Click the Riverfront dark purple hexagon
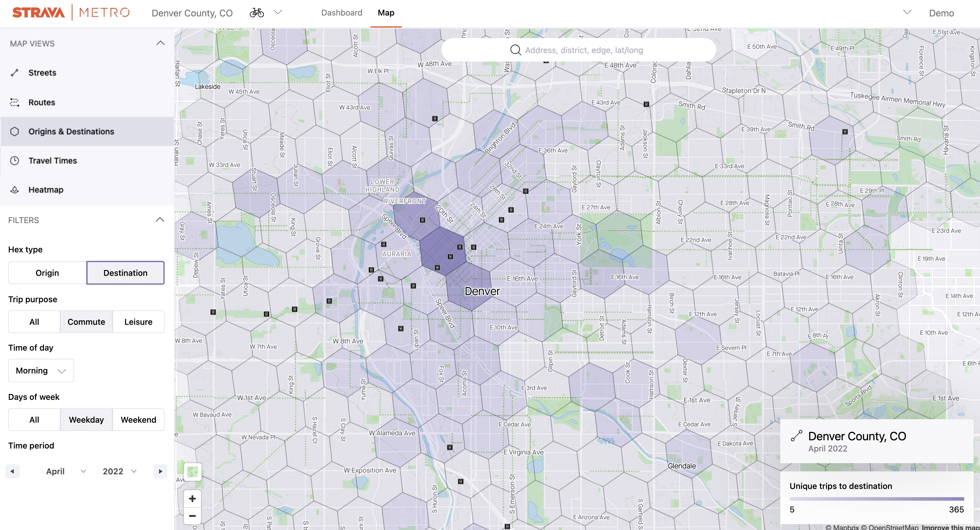980x530 pixels. pyautogui.click(x=416, y=216)
